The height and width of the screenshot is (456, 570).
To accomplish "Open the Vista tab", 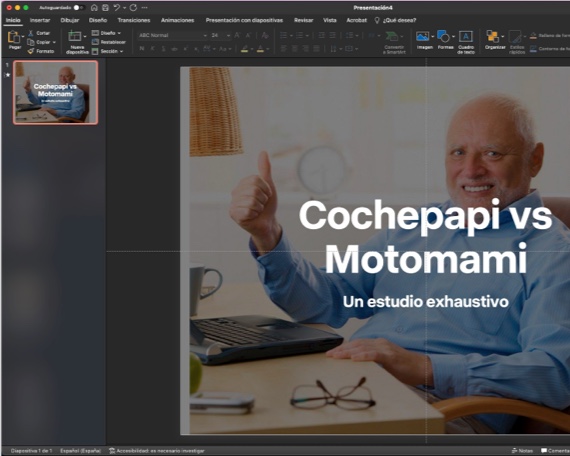I will pyautogui.click(x=330, y=20).
